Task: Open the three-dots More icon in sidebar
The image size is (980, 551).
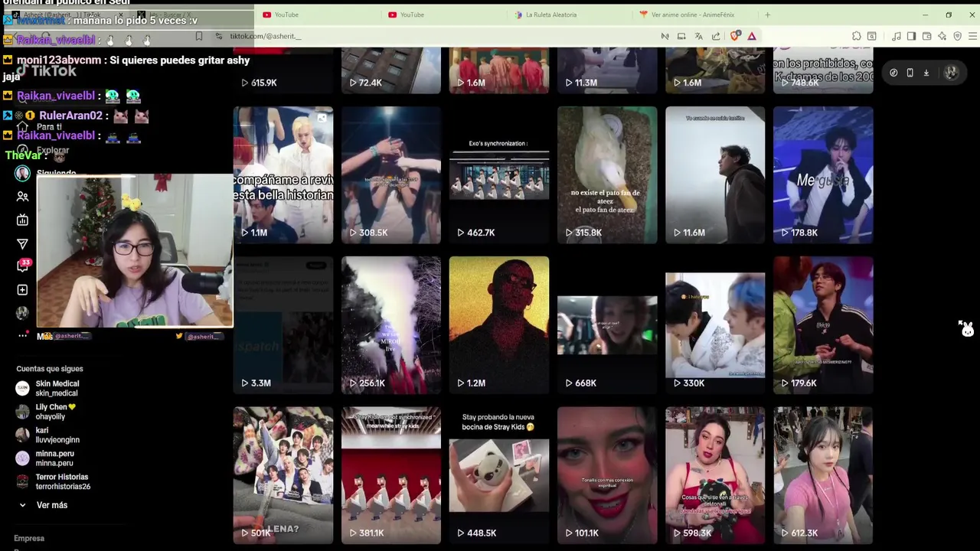Action: [22, 336]
